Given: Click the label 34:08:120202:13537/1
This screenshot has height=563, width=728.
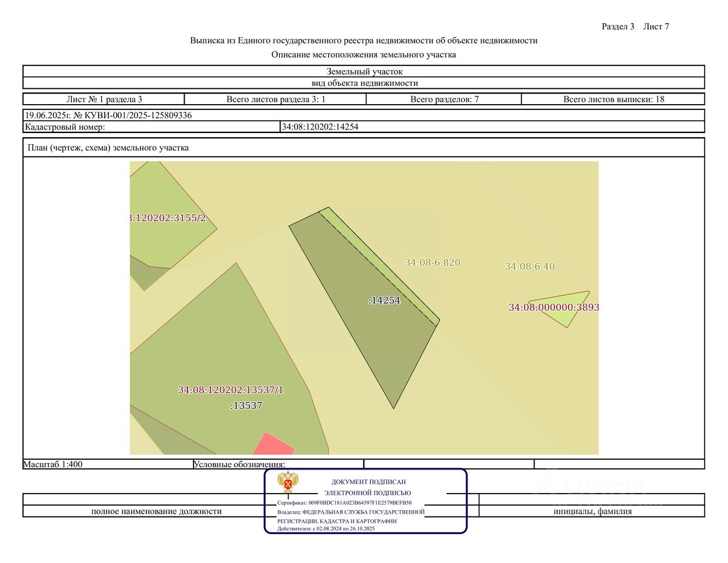Looking at the screenshot, I should click(231, 390).
